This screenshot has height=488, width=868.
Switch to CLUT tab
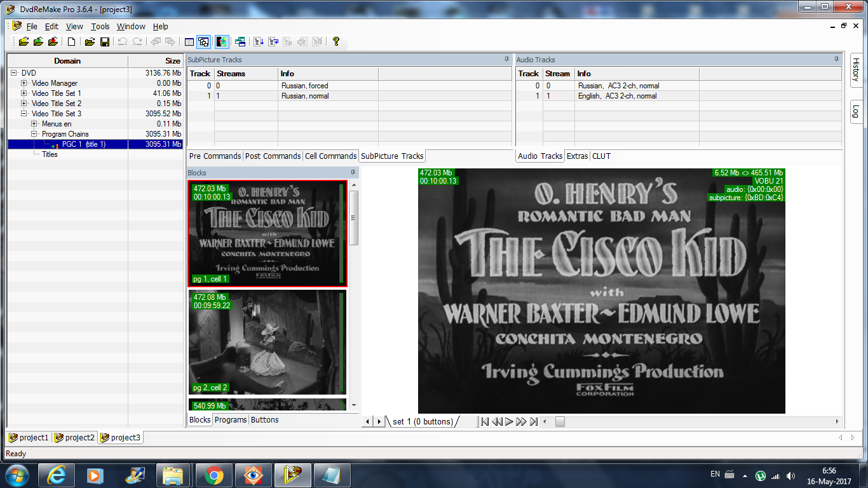point(601,156)
